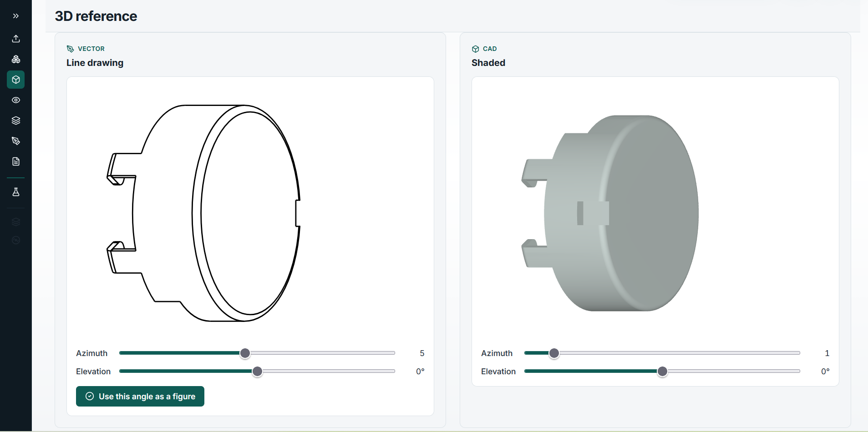Click the Line drawing card title
The image size is (868, 432).
[x=95, y=63]
